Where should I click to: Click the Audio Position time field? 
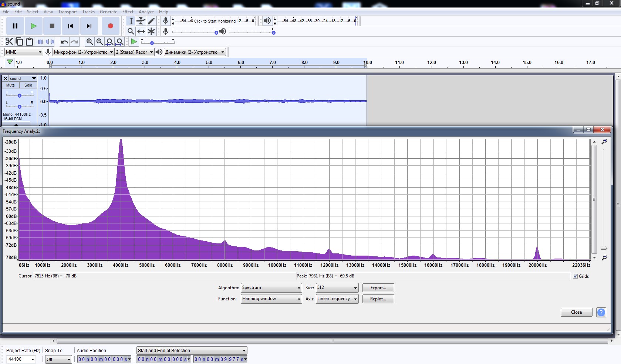click(x=104, y=359)
